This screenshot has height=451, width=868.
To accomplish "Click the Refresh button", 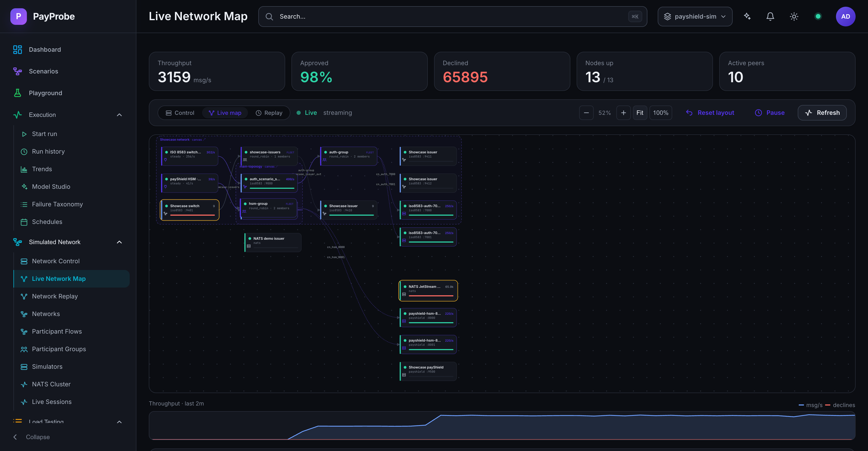I will tap(822, 113).
